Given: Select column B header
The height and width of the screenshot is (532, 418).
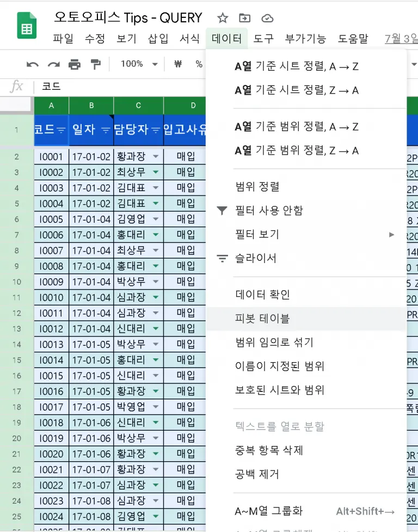Looking at the screenshot, I should tap(91, 106).
